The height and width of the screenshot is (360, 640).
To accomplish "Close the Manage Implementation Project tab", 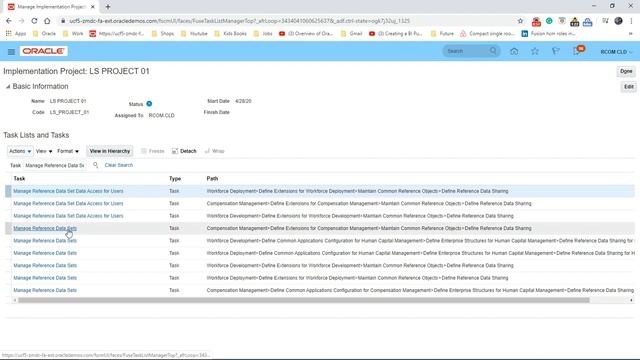I will click(x=93, y=7).
